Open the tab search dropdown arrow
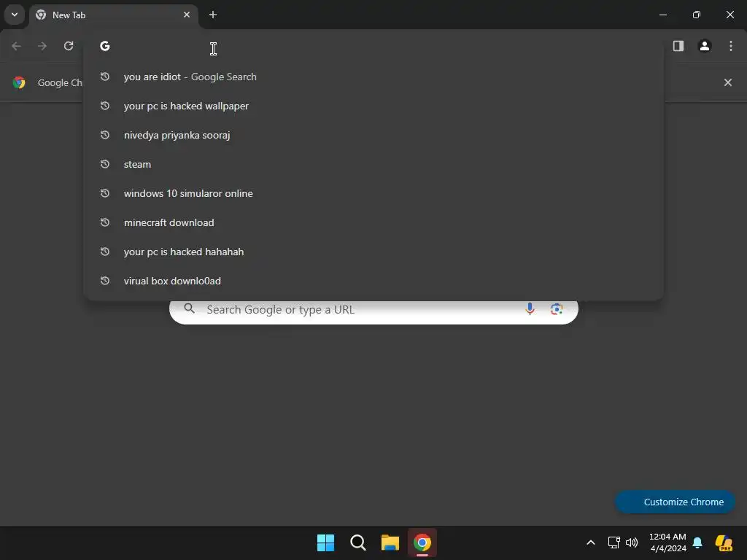 click(x=15, y=15)
